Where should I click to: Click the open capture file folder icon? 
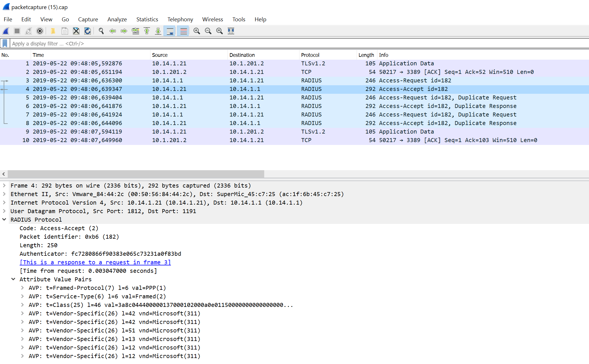coord(53,31)
